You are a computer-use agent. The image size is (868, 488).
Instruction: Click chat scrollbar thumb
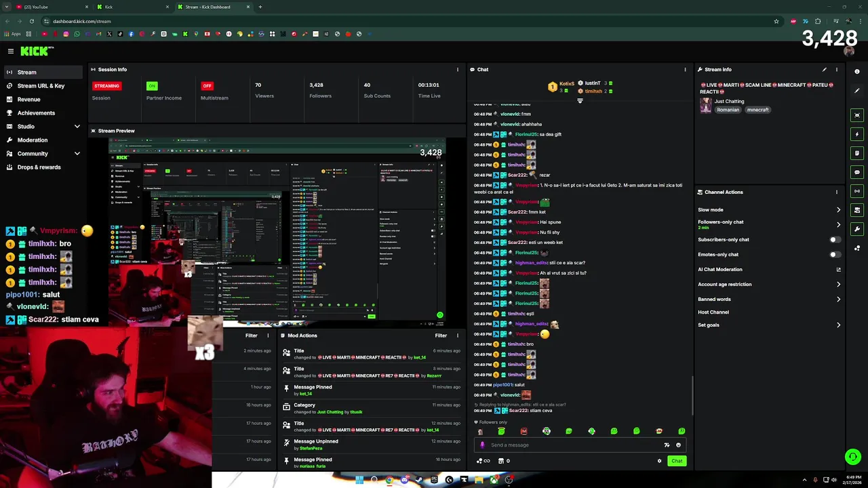[692, 394]
